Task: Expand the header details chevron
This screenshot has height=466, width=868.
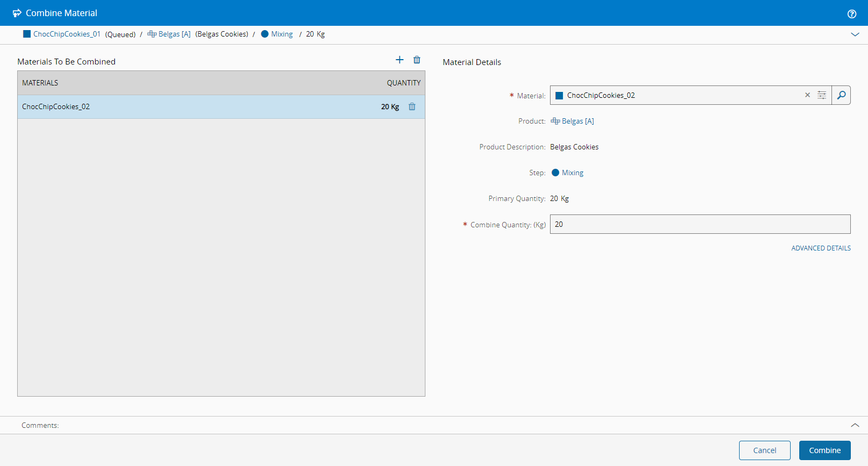Action: pyautogui.click(x=855, y=34)
